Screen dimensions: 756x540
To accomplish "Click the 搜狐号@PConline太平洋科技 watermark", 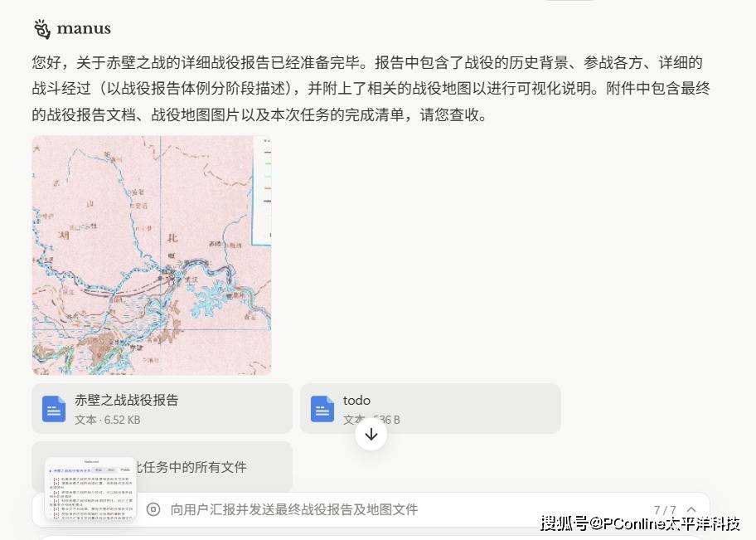I will pos(640,523).
